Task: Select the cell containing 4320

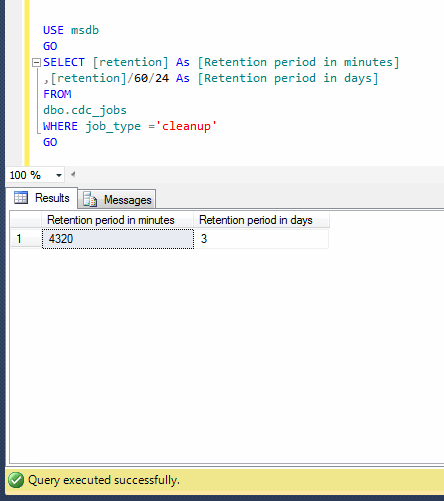Action: pos(118,239)
